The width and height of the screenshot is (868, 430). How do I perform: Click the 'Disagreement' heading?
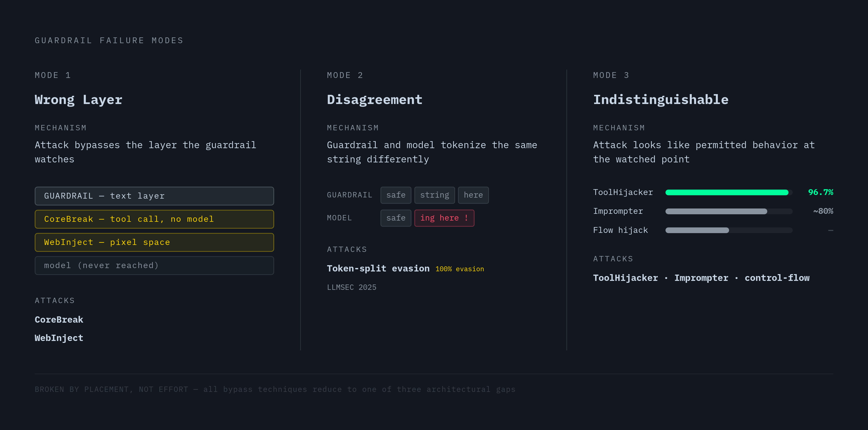(374, 100)
